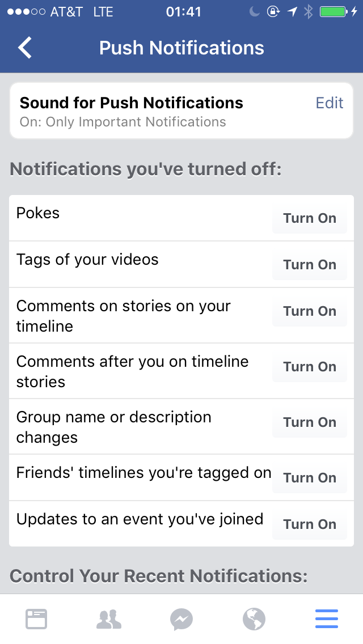Tap the Bluetooth status icon
This screenshot has height=644, width=363.
tap(308, 12)
